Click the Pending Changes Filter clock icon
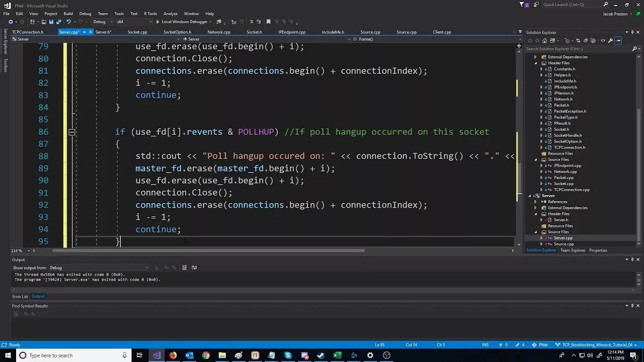The width and height of the screenshot is (644, 362). tap(567, 41)
